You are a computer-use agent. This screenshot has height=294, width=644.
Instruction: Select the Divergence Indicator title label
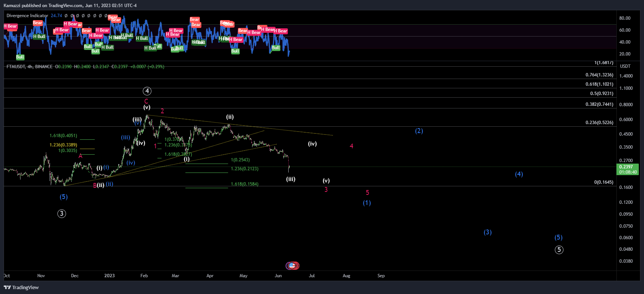click(x=27, y=16)
